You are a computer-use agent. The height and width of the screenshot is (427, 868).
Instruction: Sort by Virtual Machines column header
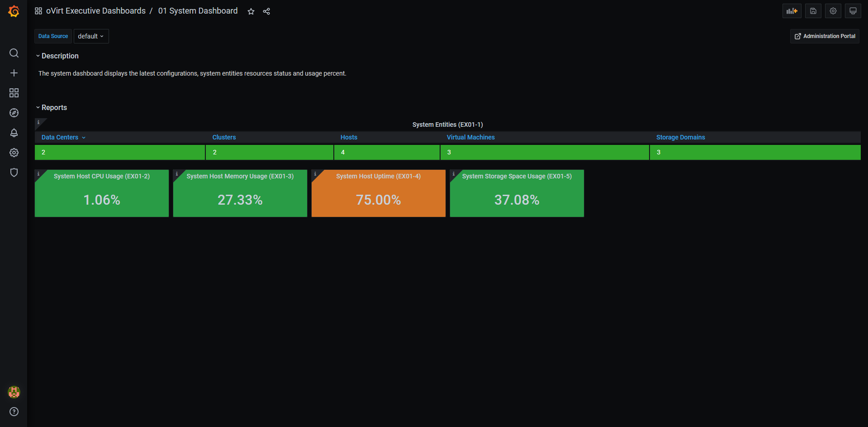(x=471, y=137)
